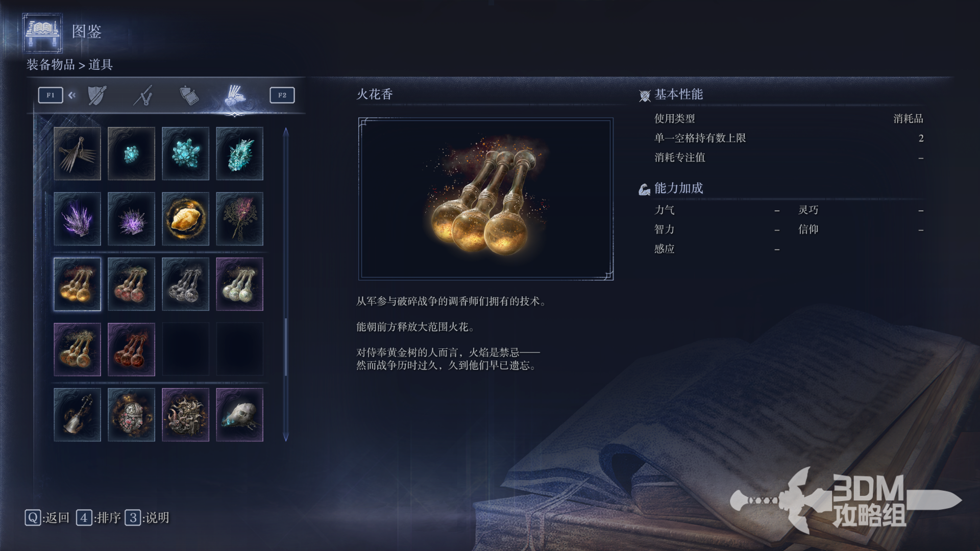Click the 返回 back button
Image resolution: width=980 pixels, height=551 pixels.
(47, 518)
